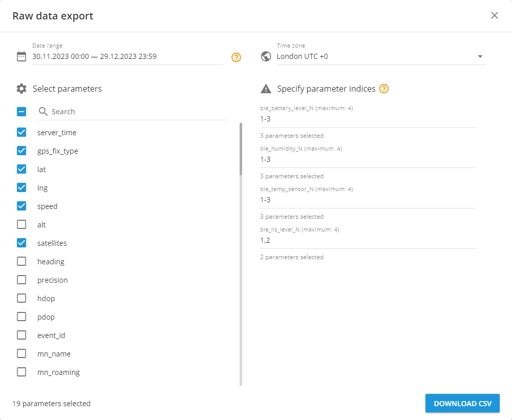Click the warning triangle beside Specify parameter indices
The height and width of the screenshot is (420, 512).
point(266,88)
